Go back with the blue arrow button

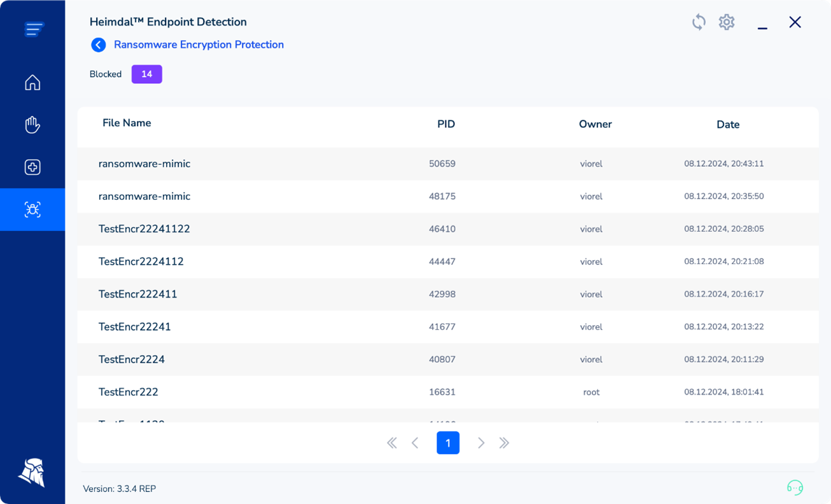(98, 45)
